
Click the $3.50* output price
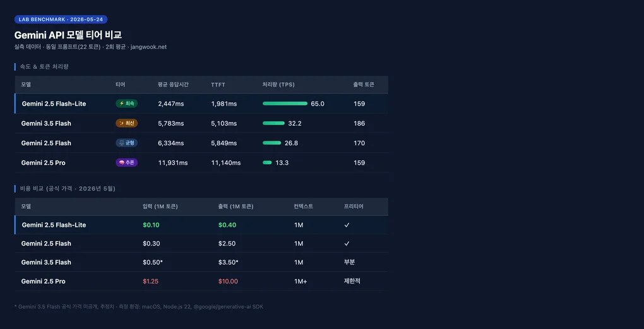[229, 263]
